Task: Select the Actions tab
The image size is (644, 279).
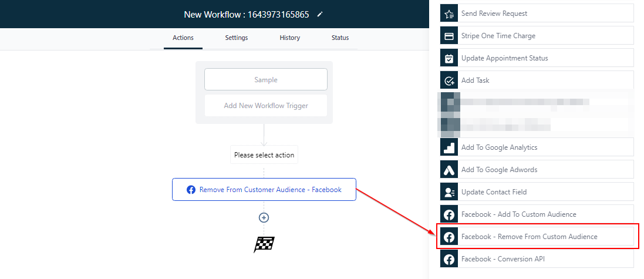Action: click(183, 38)
